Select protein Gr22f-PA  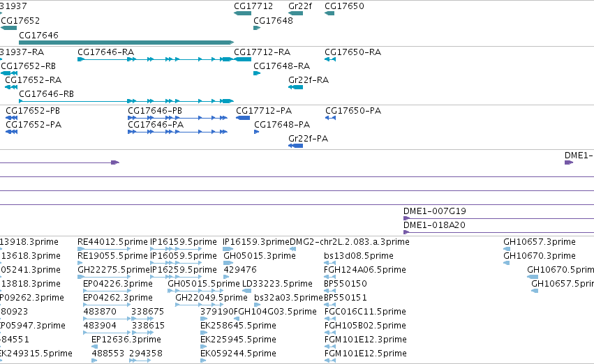coord(295,146)
